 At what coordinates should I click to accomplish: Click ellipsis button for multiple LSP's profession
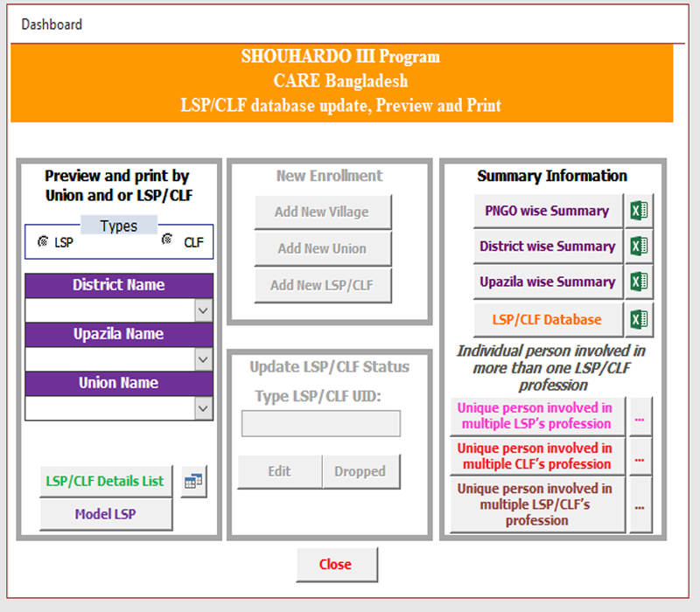point(640,417)
